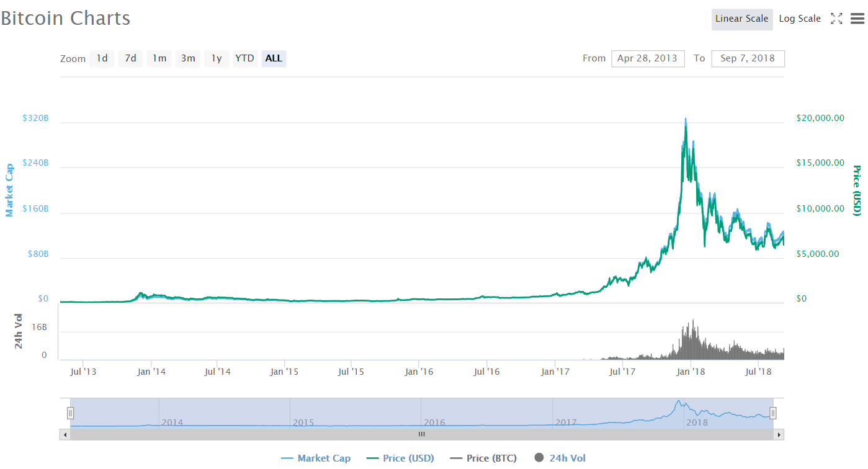This screenshot has height=469, width=868.
Task: Click the fullscreen expand icon
Action: 836,19
